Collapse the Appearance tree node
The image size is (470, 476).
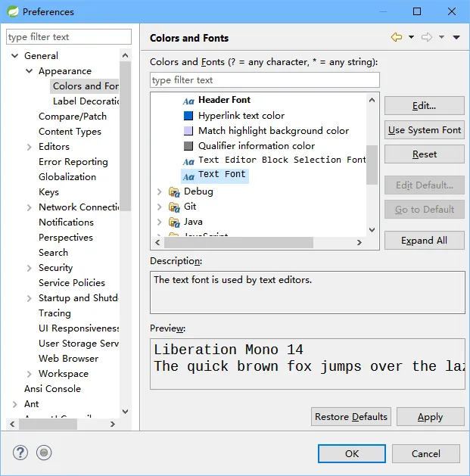(x=30, y=71)
